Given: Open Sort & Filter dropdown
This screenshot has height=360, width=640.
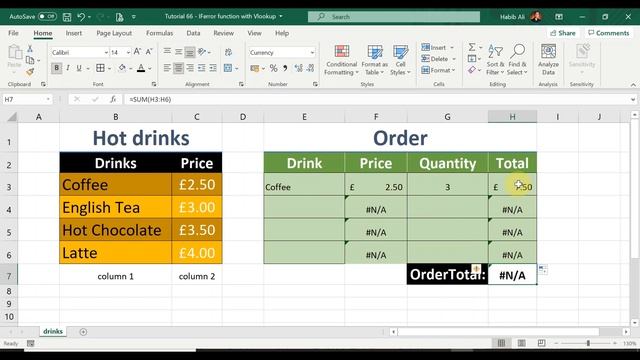Looking at the screenshot, I should click(495, 60).
